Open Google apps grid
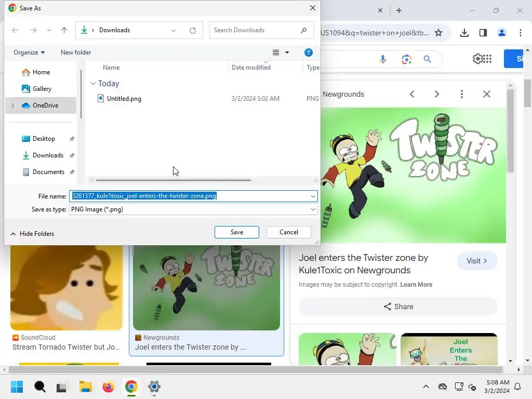This screenshot has height=399, width=532. point(487,59)
